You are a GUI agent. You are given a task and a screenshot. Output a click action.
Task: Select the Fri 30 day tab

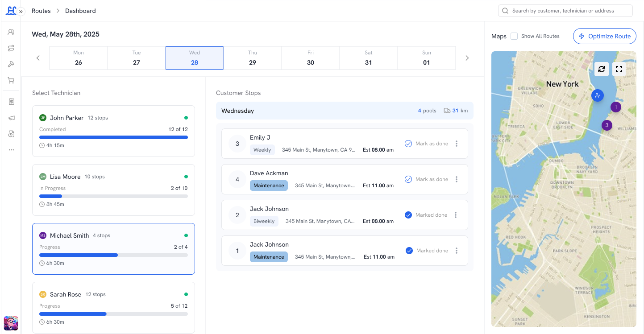pyautogui.click(x=311, y=58)
